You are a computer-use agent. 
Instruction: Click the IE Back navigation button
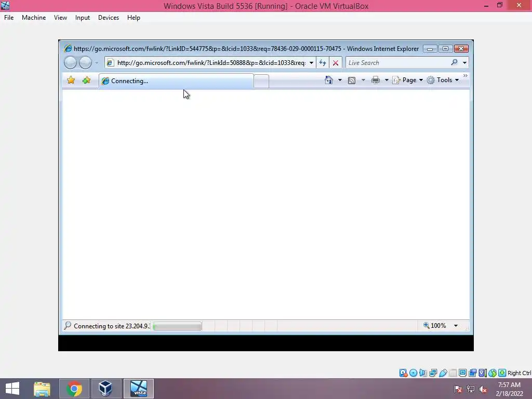(70, 62)
